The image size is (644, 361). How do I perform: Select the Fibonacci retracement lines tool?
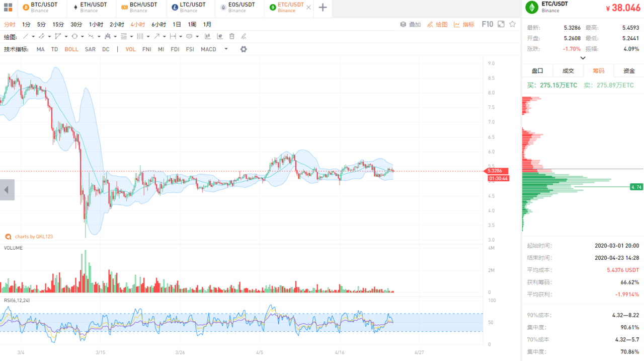pos(124,36)
